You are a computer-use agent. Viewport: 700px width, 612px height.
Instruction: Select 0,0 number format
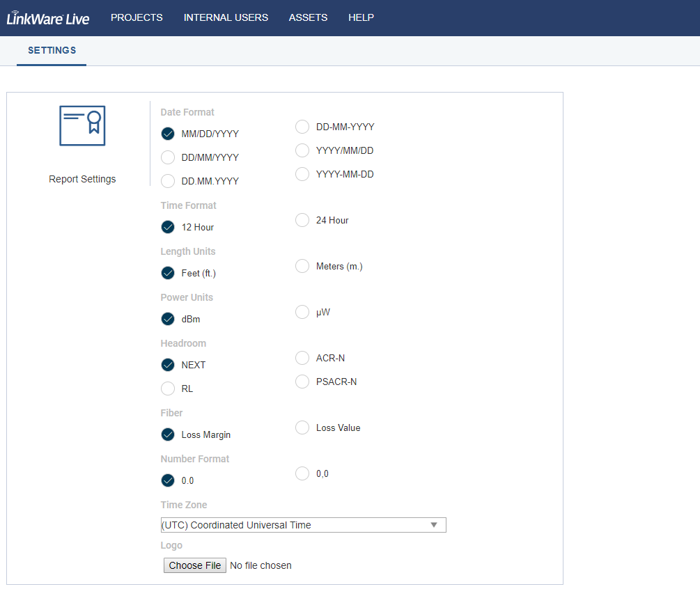pyautogui.click(x=302, y=473)
